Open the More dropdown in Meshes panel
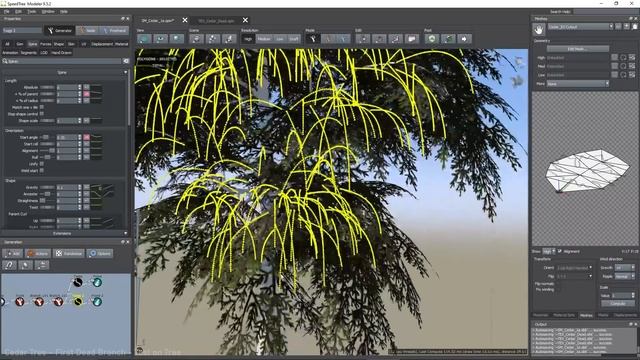Viewport: 640px width, 360px height. coord(578,84)
